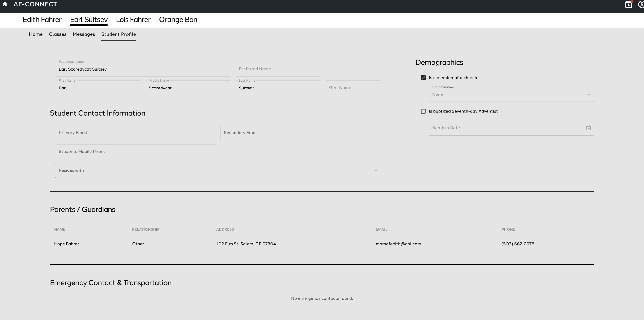Click the Preferred Name input field
Viewport: 644px width, 320px height.
(278, 69)
